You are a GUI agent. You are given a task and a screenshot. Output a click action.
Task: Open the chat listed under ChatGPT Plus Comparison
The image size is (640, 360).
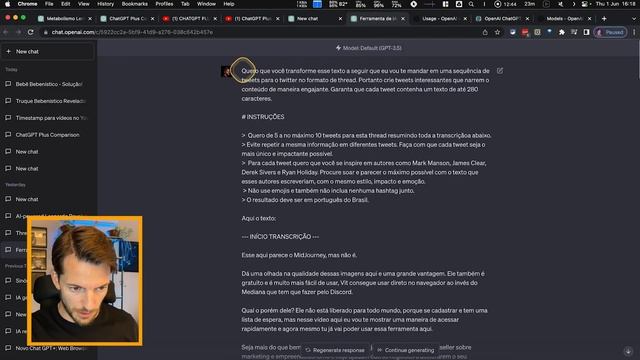pyautogui.click(x=48, y=151)
